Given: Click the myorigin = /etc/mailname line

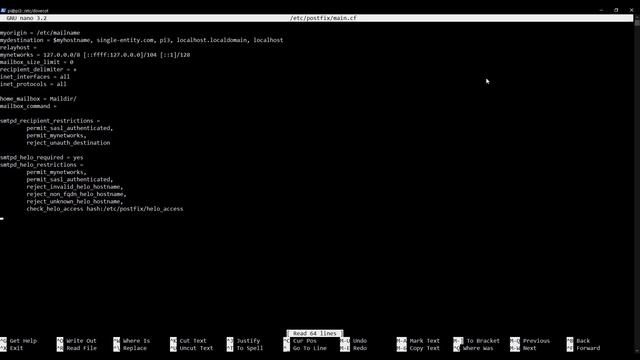Looking at the screenshot, I should tap(40, 33).
